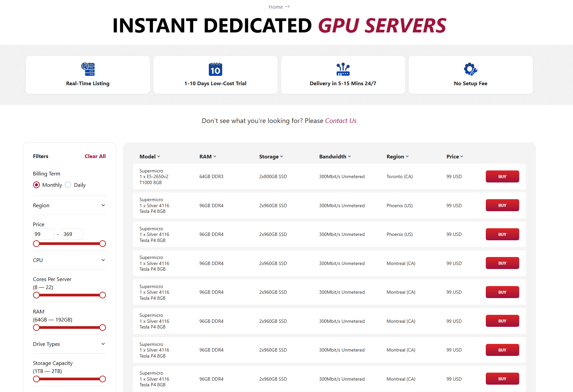The image size is (573, 392).
Task: Click the Real-Time Listing server icon
Action: (88, 69)
